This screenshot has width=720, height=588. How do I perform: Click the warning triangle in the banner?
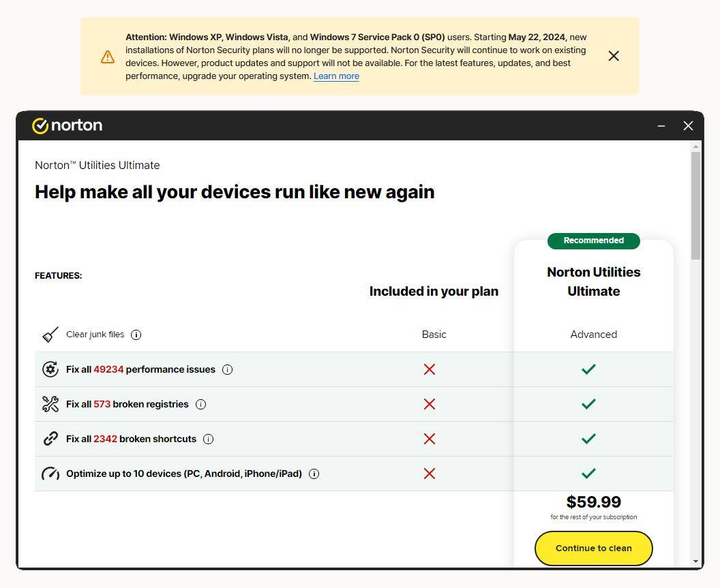pyautogui.click(x=108, y=57)
